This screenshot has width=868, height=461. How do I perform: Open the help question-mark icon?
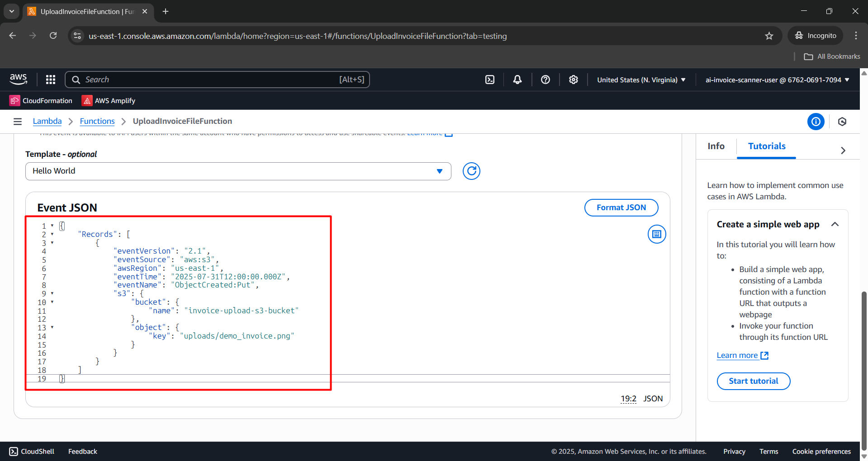pyautogui.click(x=545, y=80)
